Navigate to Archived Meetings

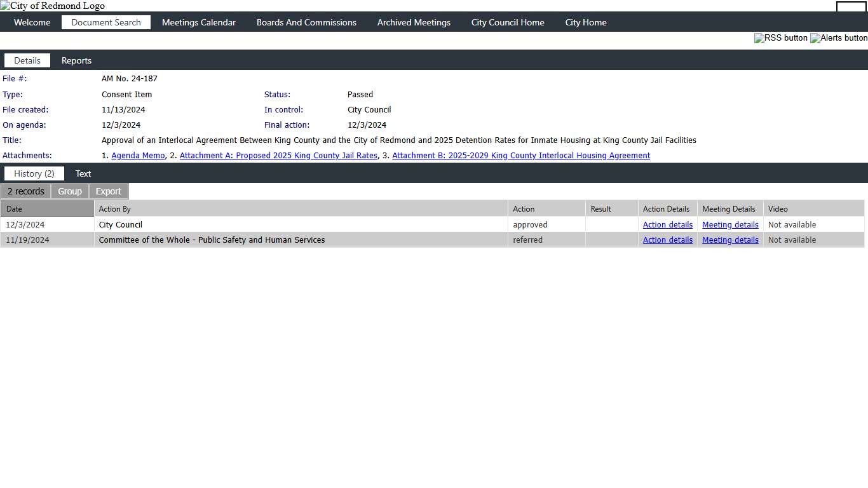[414, 22]
